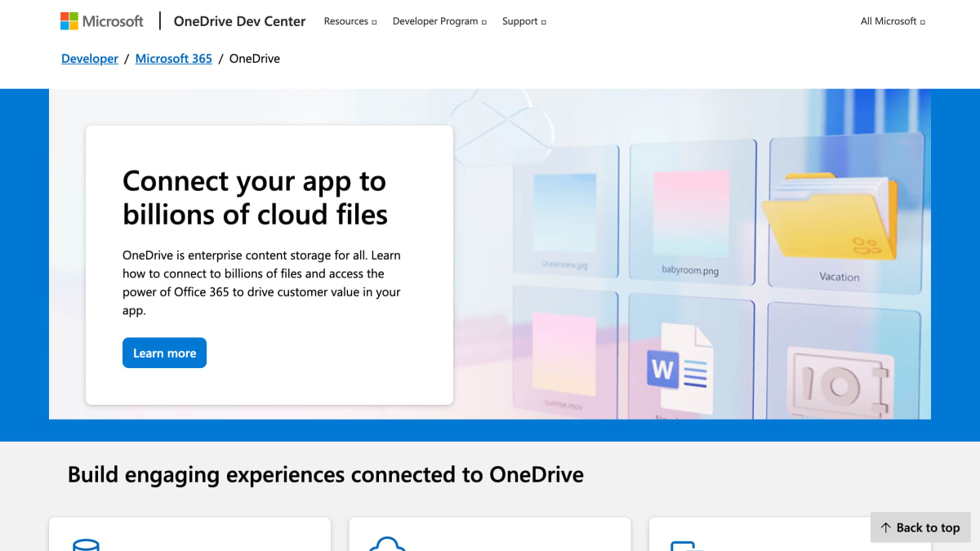Click the paragraph starting OneDrive is enterprise content
Screen dimensions: 980x551
tap(262, 282)
